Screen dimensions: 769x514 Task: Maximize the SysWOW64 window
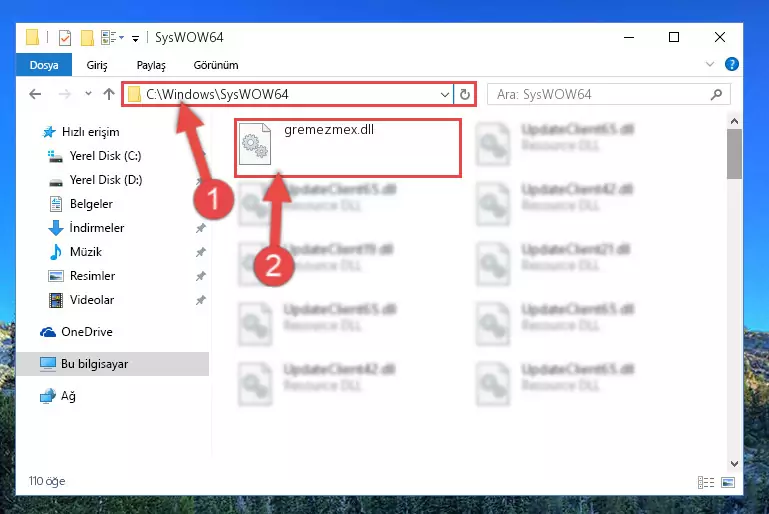point(674,37)
